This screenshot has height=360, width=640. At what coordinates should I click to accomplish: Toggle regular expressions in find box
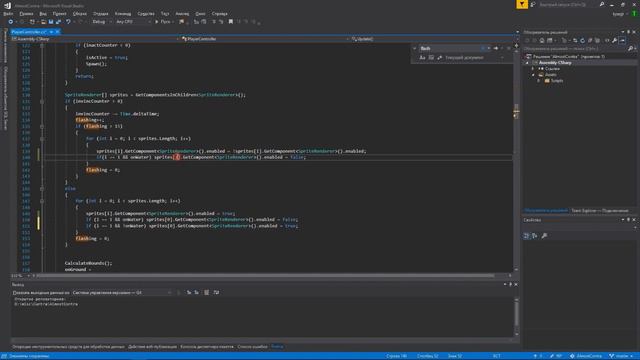click(440, 58)
